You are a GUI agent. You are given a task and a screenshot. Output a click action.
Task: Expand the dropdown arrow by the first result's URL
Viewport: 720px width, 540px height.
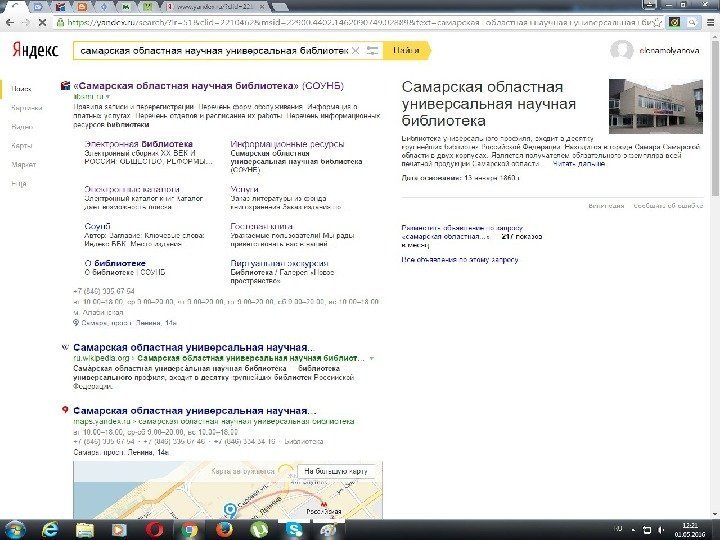[108, 97]
